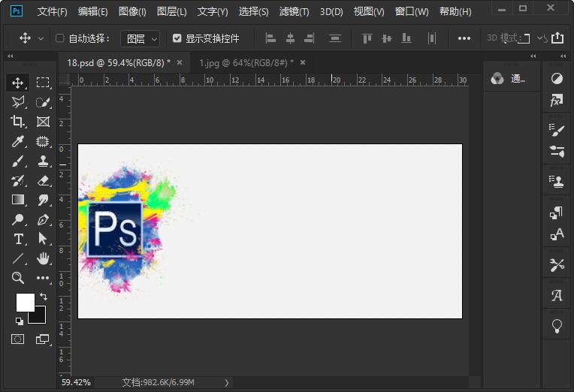The image size is (574, 392).
Task: Open the Adjustments panel icon
Action: [557, 78]
